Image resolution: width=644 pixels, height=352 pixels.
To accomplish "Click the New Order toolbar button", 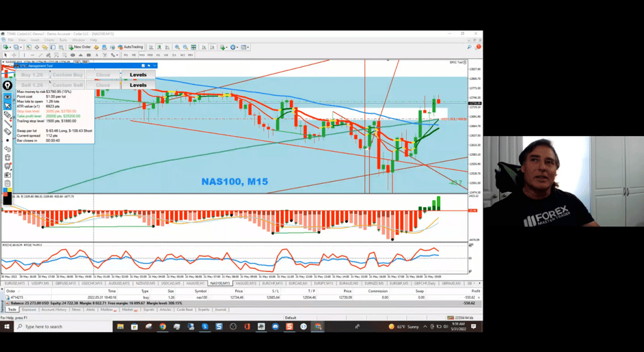I will tap(80, 47).
